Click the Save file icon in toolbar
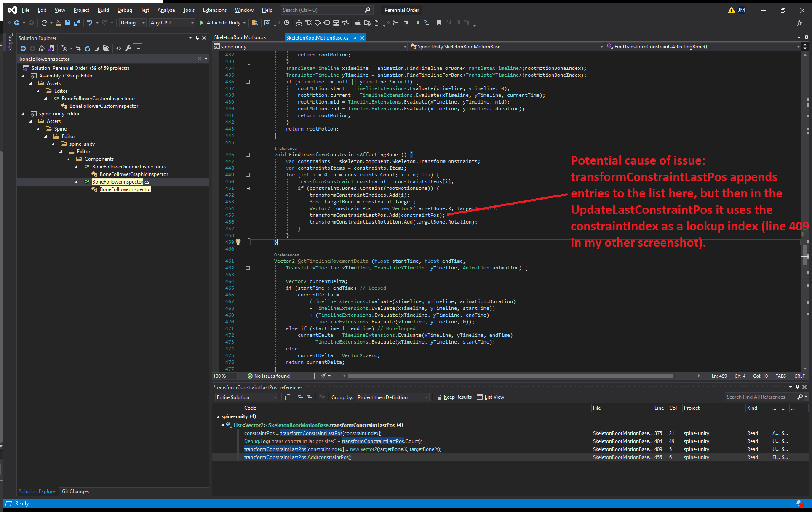812x512 pixels. pos(67,23)
